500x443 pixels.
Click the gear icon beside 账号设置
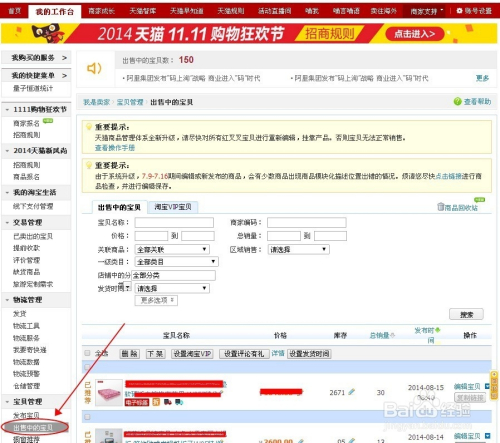tap(459, 11)
